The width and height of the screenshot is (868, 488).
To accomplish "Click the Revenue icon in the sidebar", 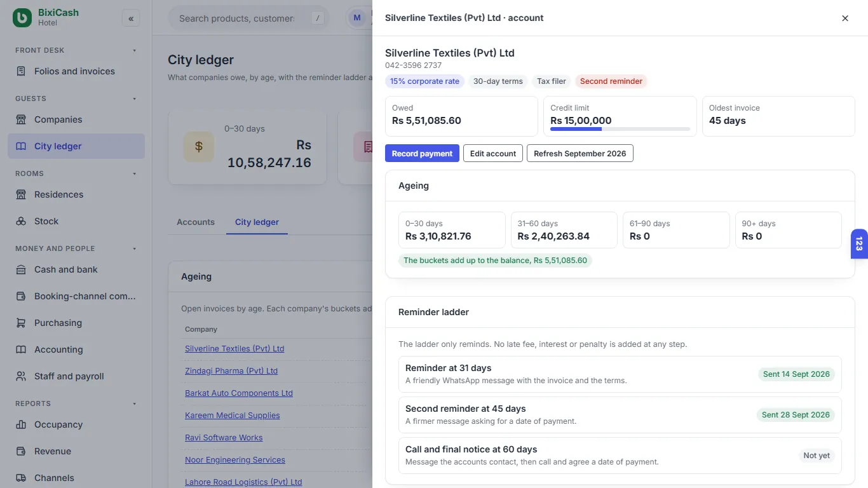I will (21, 451).
